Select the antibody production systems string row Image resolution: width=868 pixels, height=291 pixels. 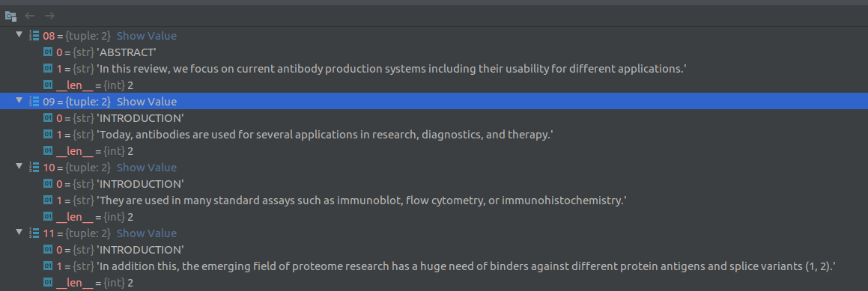(x=434, y=69)
